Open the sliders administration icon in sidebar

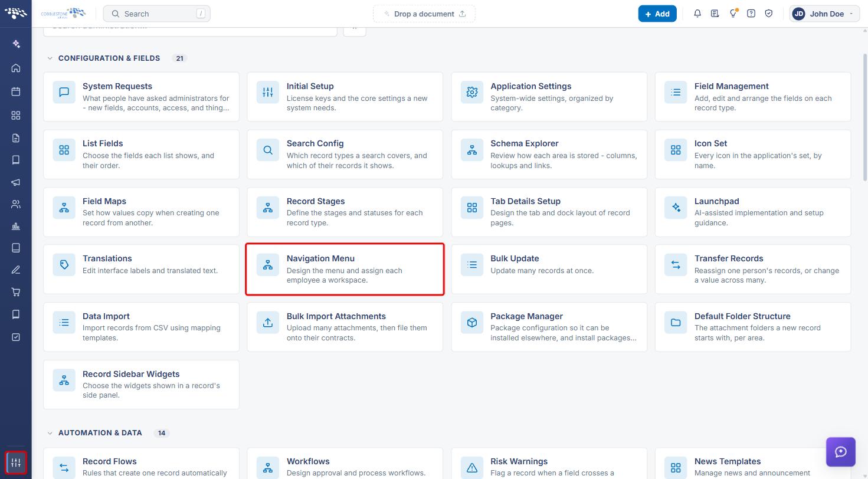click(x=16, y=462)
